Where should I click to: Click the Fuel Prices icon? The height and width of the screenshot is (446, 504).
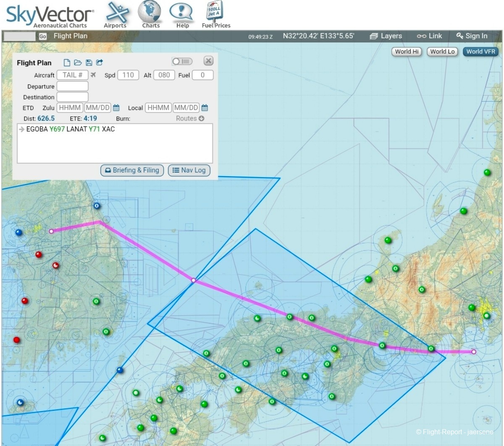215,15
